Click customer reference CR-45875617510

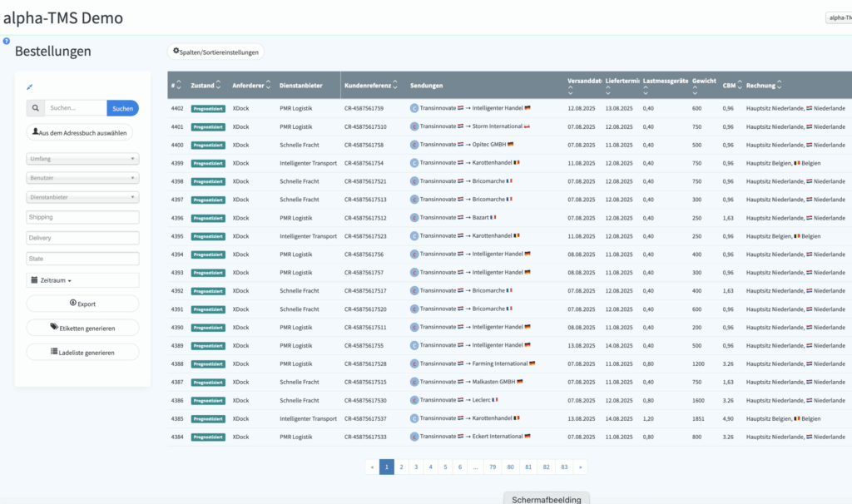(366, 127)
